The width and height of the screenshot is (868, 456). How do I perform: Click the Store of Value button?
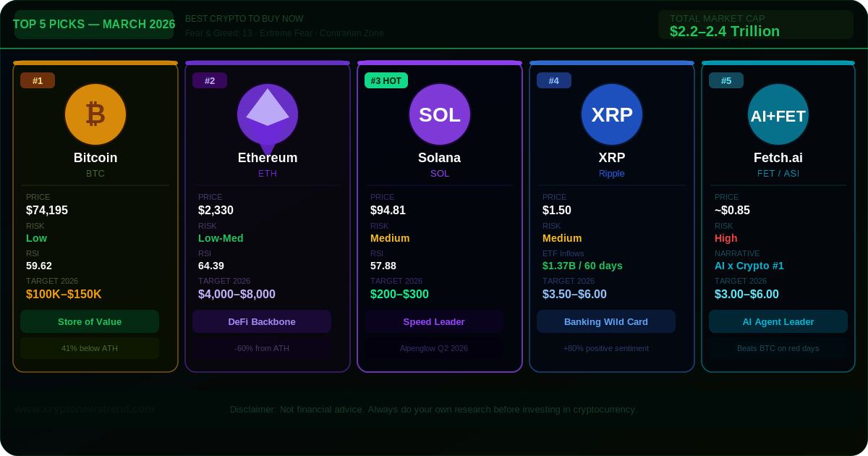[90, 321]
